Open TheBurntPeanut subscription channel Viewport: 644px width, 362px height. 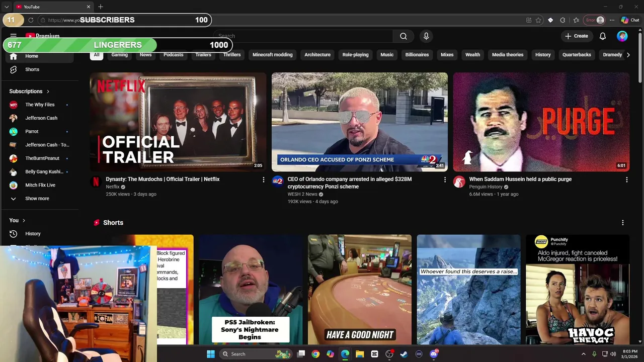point(41,158)
